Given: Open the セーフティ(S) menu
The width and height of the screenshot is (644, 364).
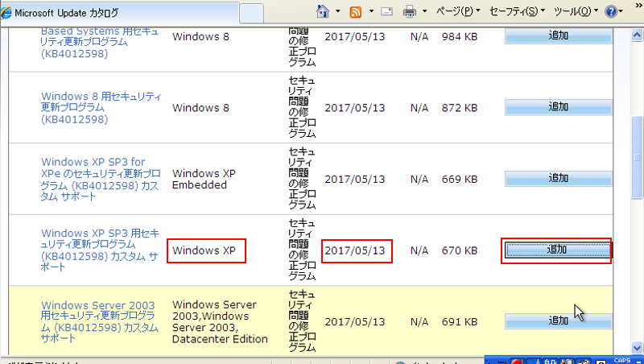Looking at the screenshot, I should [517, 11].
